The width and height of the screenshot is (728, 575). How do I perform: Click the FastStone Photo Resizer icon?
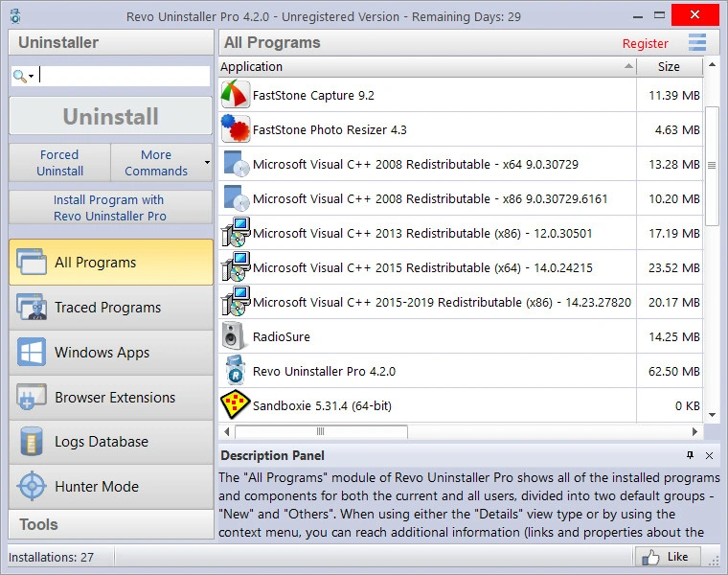[236, 129]
